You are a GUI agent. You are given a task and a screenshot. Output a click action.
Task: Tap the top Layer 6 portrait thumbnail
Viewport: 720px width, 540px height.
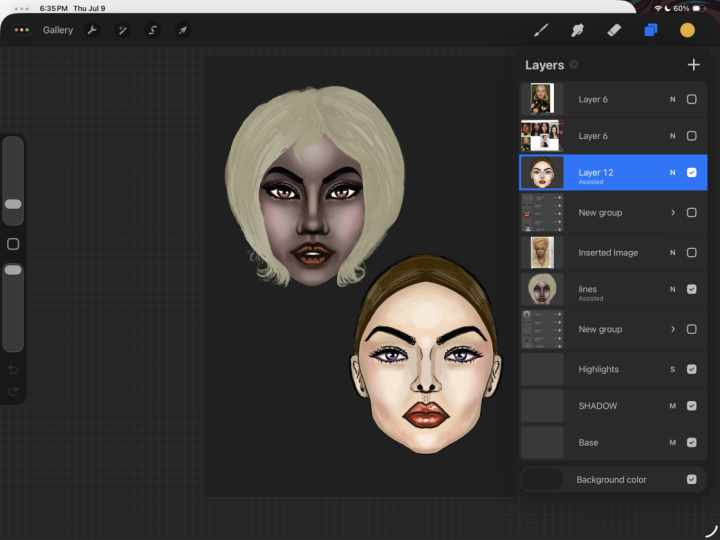[542, 99]
